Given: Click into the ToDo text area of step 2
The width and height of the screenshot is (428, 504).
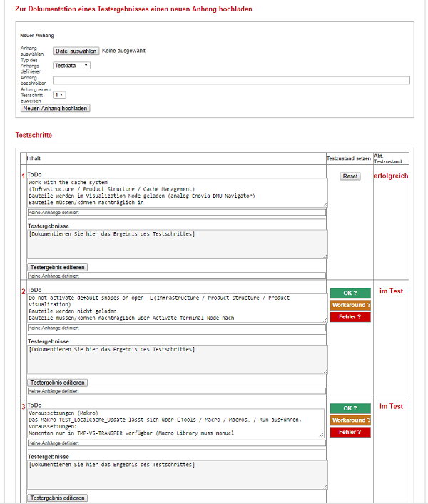Looking at the screenshot, I should (x=178, y=308).
